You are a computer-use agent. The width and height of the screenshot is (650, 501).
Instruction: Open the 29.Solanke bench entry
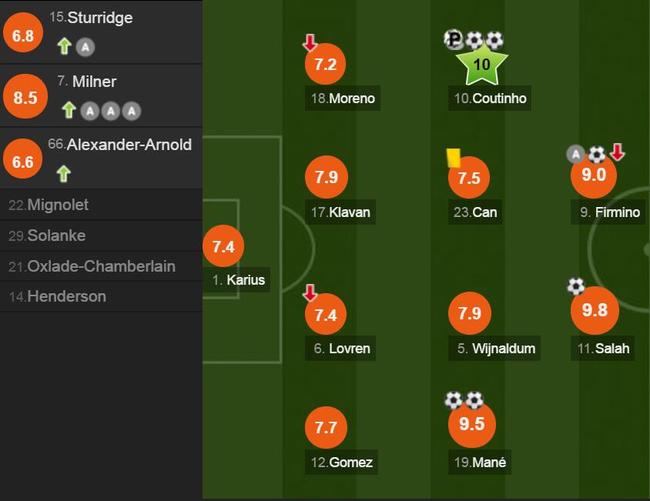tap(101, 235)
